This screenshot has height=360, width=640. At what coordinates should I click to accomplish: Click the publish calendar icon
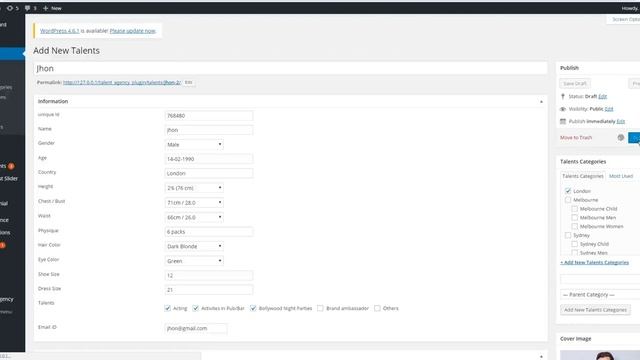(x=563, y=121)
